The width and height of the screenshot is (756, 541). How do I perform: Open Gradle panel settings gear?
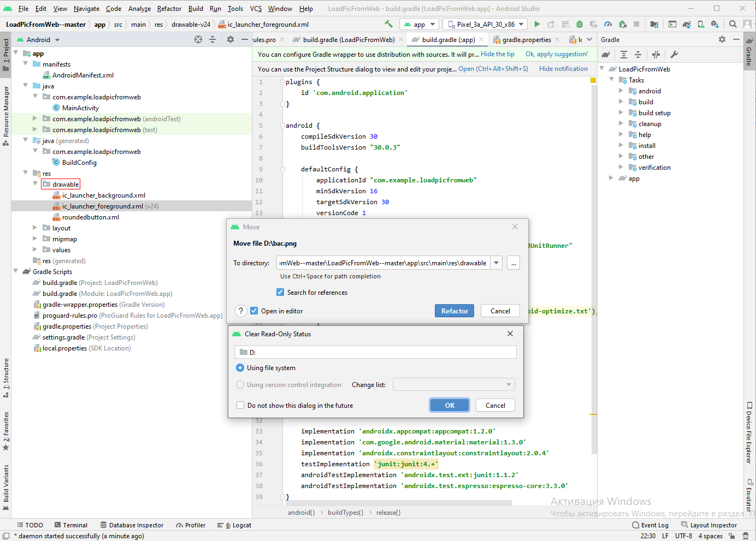tap(722, 39)
